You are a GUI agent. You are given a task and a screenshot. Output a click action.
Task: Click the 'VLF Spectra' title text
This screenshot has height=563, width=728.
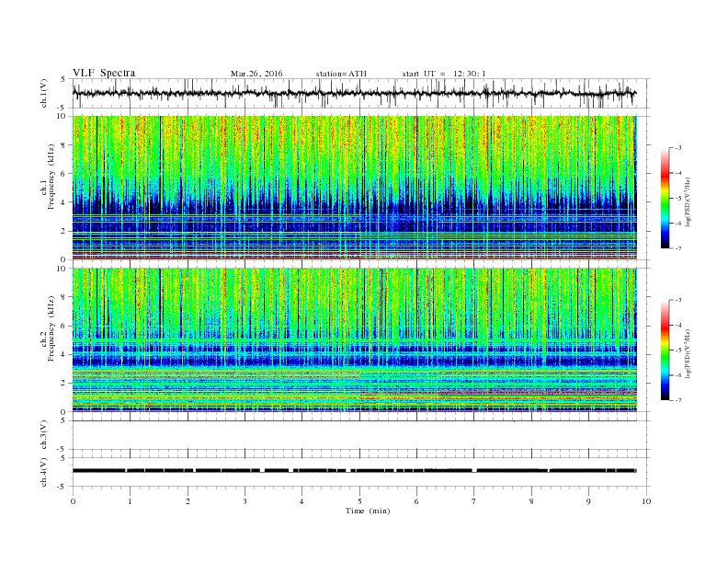(104, 73)
